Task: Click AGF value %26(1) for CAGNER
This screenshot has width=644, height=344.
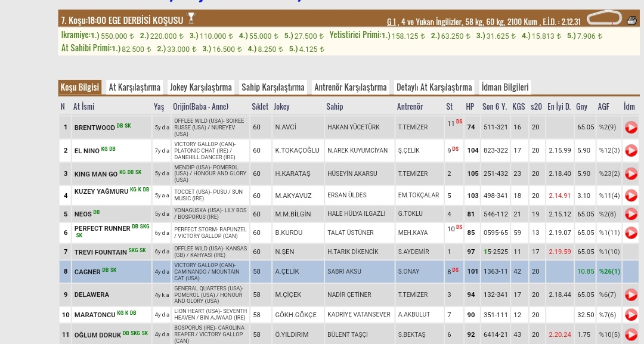Action: point(609,271)
